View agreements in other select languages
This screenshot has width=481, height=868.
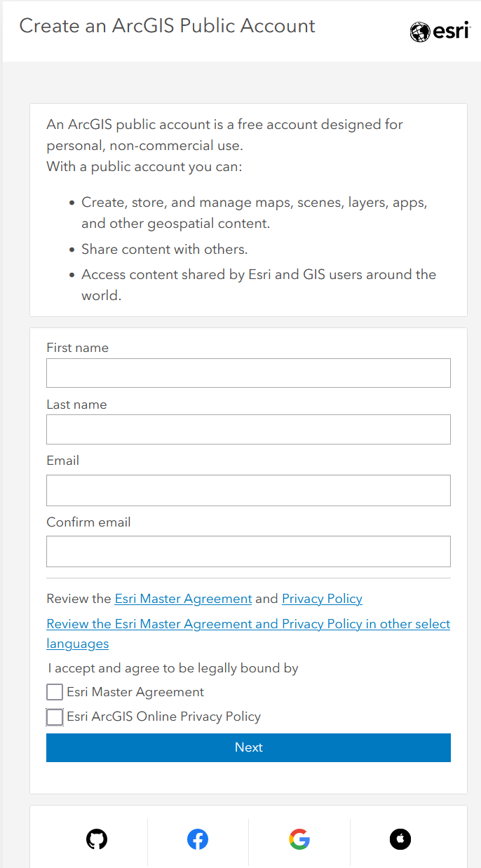[x=248, y=624]
